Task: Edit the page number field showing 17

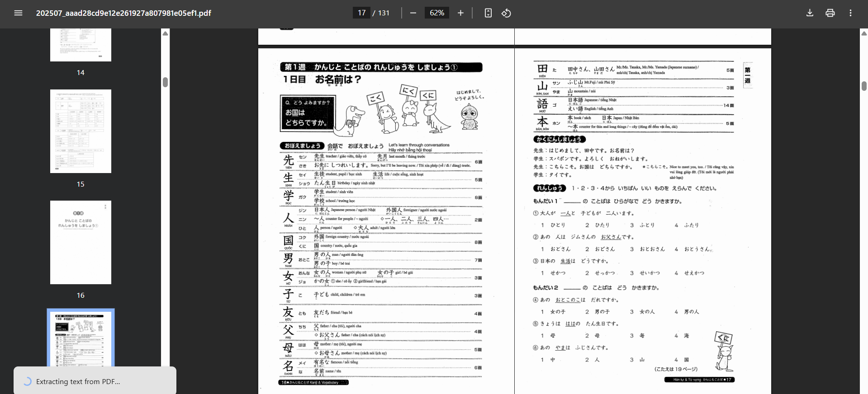Action: click(x=361, y=13)
